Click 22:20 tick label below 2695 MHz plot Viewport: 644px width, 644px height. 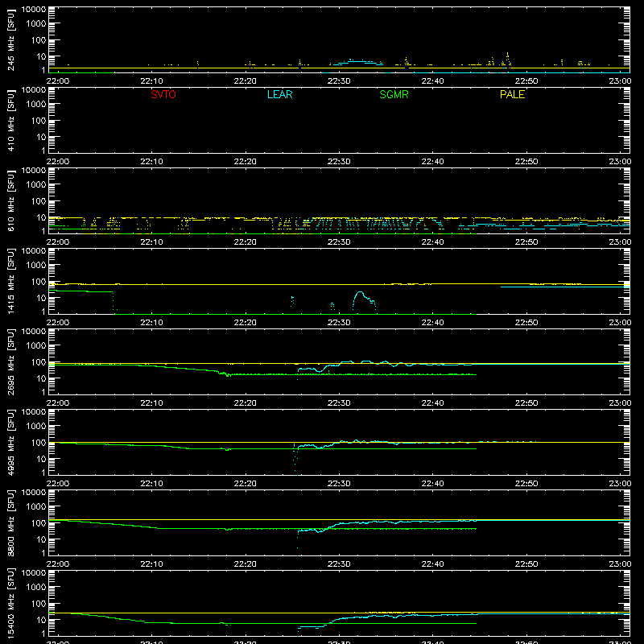(246, 403)
